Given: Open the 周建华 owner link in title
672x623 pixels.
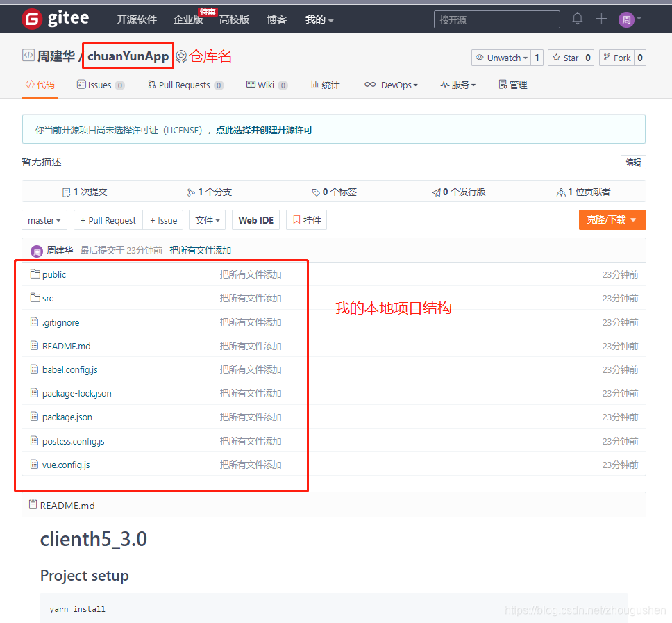Looking at the screenshot, I should click(x=56, y=56).
